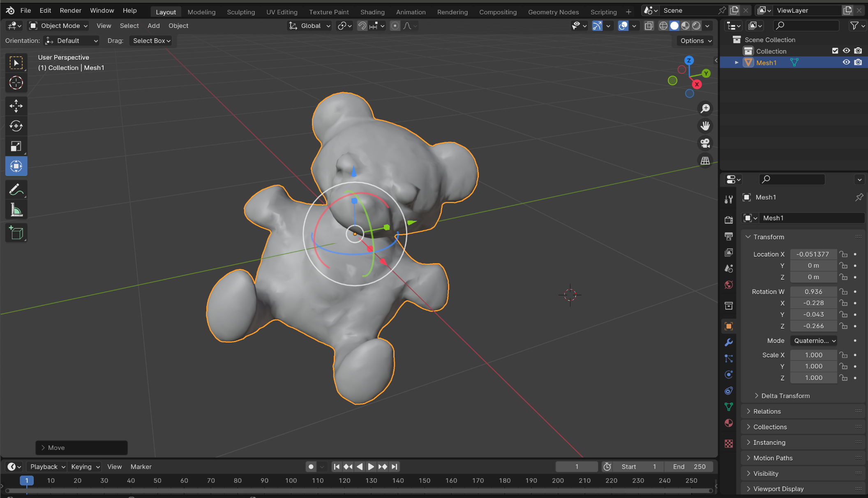Toggle snapping magnet in header
Screen dimensions: 868x498
362,26
